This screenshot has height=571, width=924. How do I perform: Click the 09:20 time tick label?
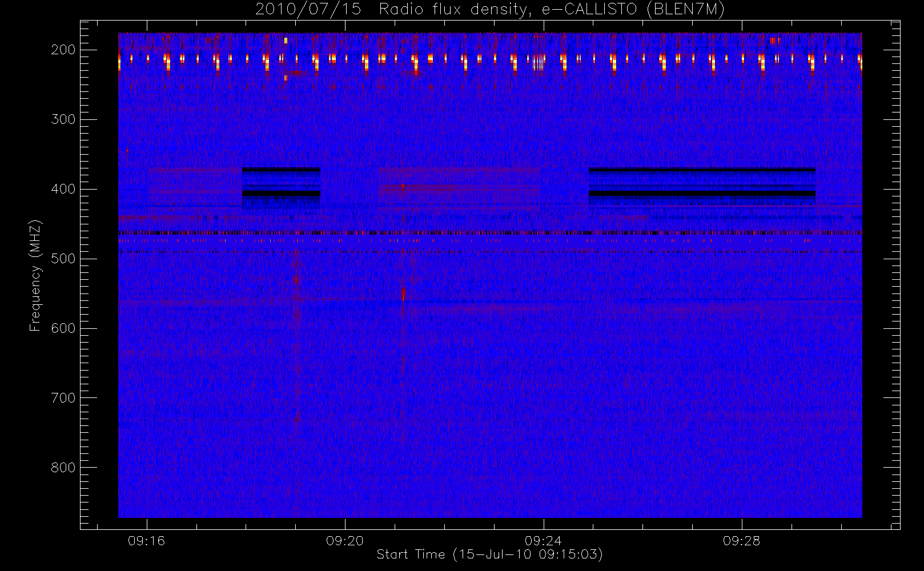coord(345,541)
